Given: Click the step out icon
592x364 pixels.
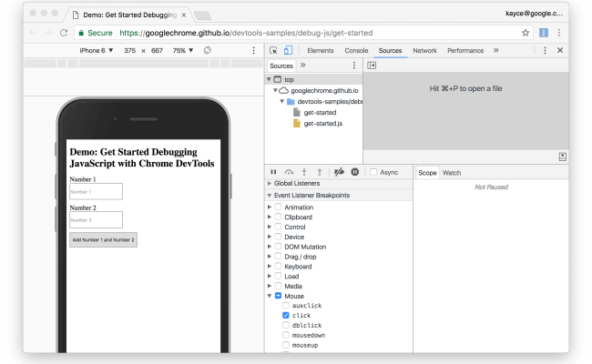Looking at the screenshot, I should click(320, 172).
